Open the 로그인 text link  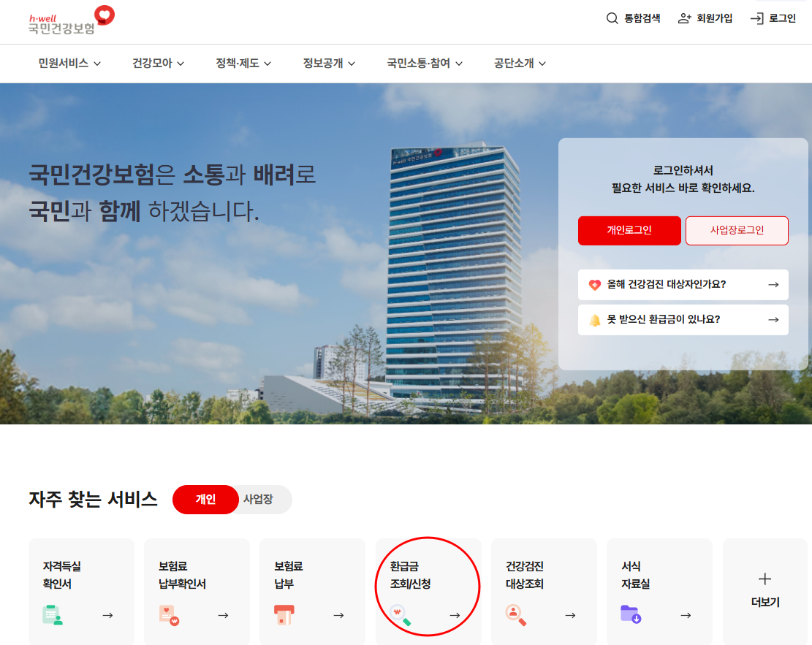pyautogui.click(x=782, y=19)
